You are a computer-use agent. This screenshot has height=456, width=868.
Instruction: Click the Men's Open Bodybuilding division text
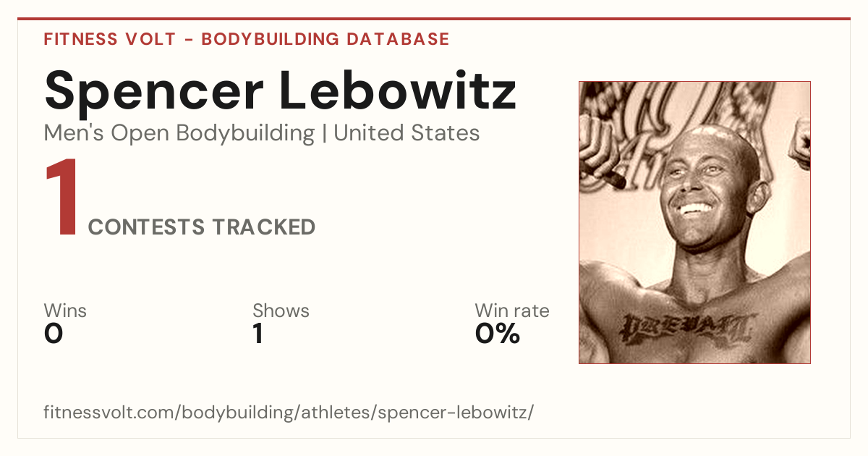coord(179,133)
